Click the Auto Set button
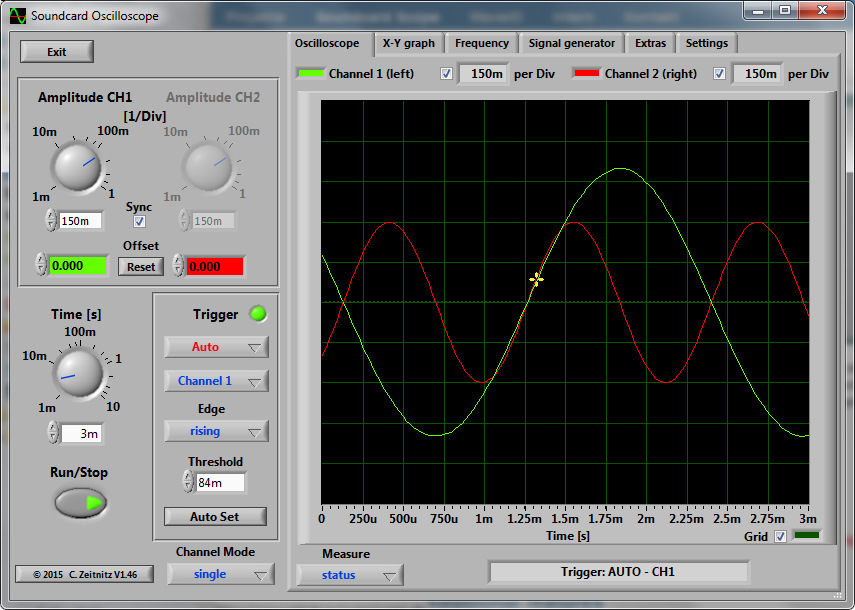Viewport: 855px width, 610px height. [x=215, y=516]
